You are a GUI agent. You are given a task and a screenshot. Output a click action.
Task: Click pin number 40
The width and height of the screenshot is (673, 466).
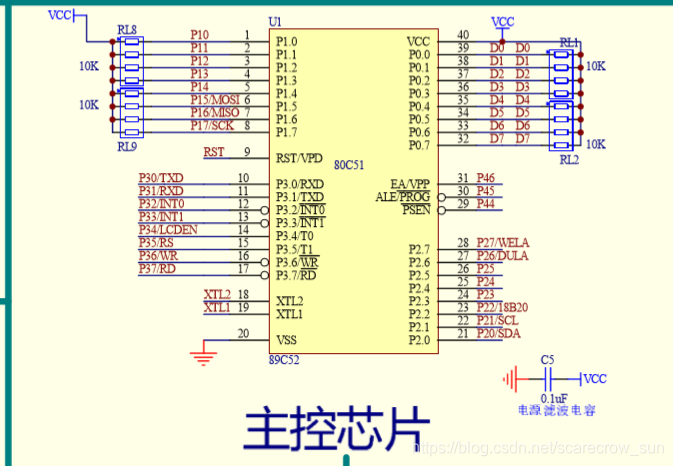[463, 35]
